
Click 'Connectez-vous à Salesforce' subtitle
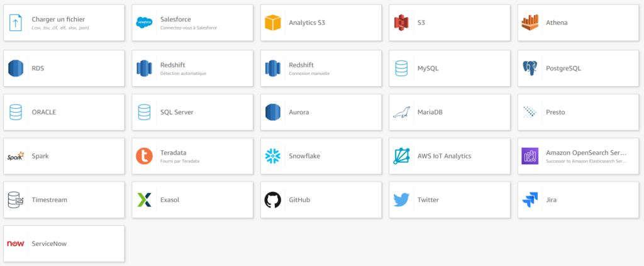point(189,28)
